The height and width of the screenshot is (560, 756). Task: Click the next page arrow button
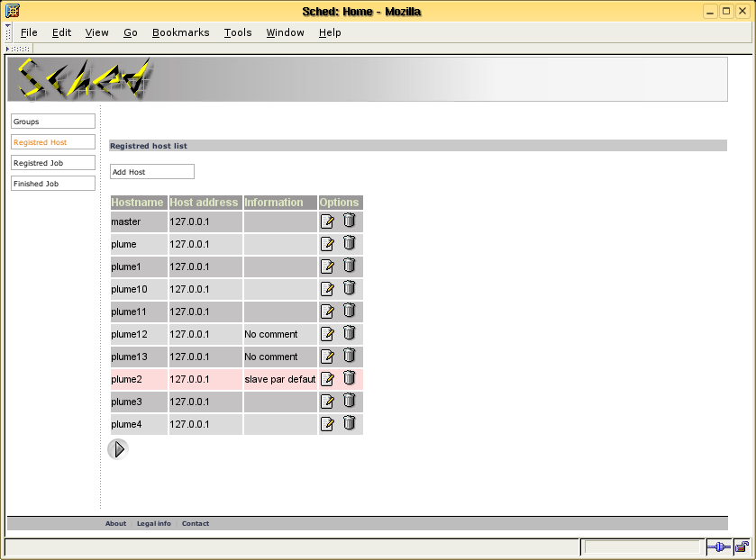(118, 448)
